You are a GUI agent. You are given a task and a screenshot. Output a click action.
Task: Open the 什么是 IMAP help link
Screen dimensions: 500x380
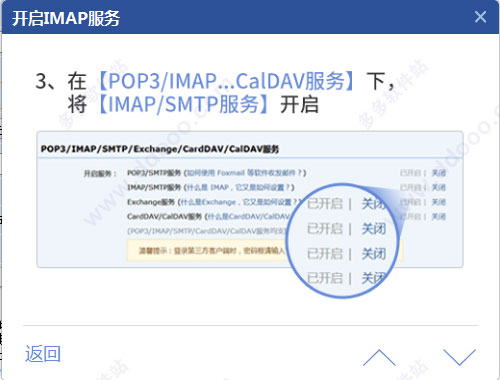point(238,187)
